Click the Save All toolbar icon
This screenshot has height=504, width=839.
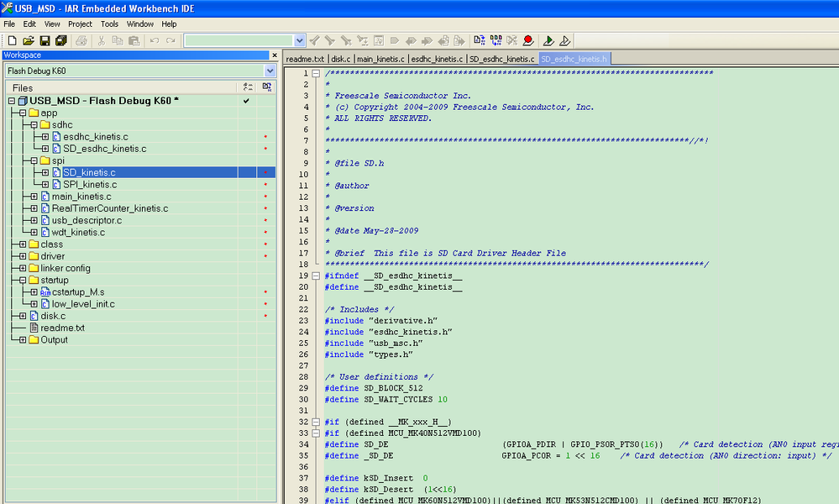61,40
